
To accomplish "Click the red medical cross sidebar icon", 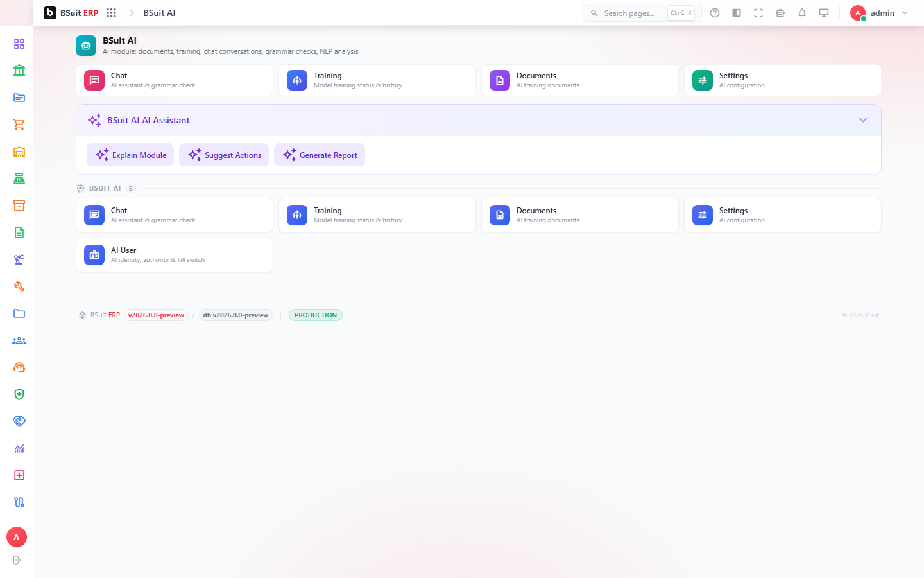I will click(x=19, y=475).
